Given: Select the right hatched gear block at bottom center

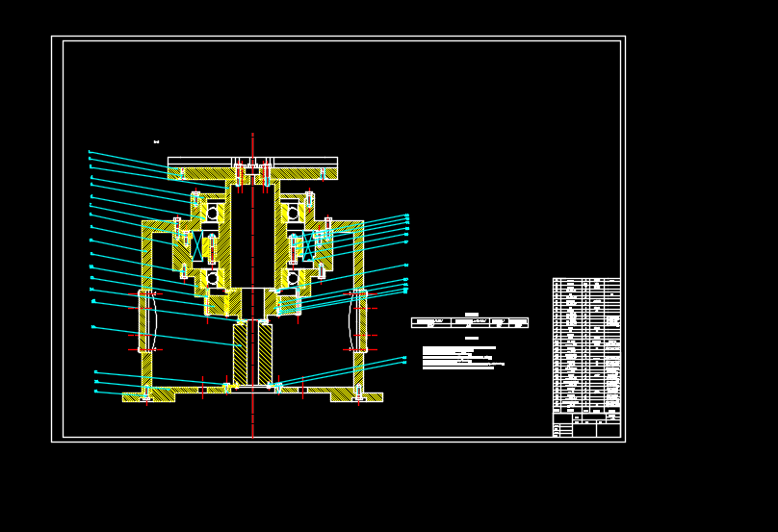Looking at the screenshot, I should [266, 354].
